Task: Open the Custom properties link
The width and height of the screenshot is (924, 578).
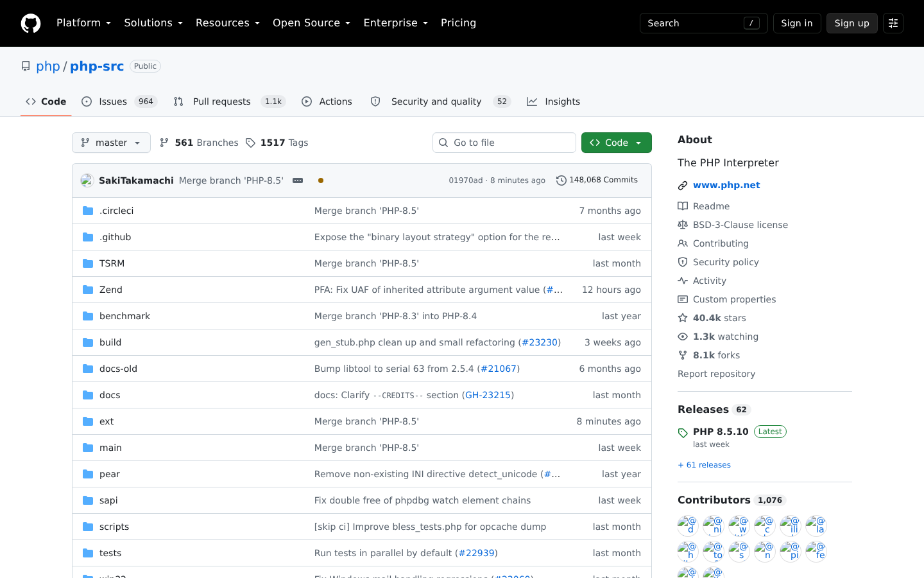Action: pos(734,299)
